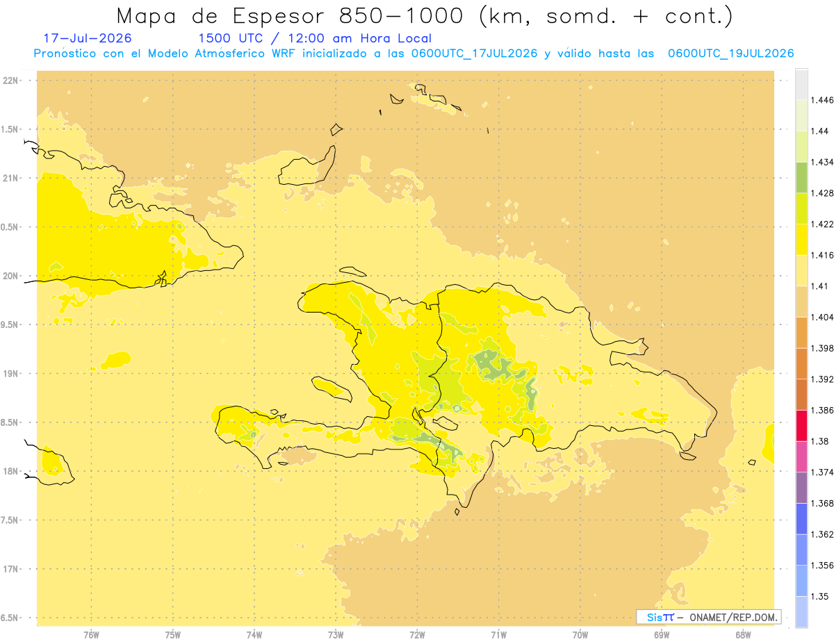Click the '68W' longitude label
The height and width of the screenshot is (644, 834).
point(743,635)
